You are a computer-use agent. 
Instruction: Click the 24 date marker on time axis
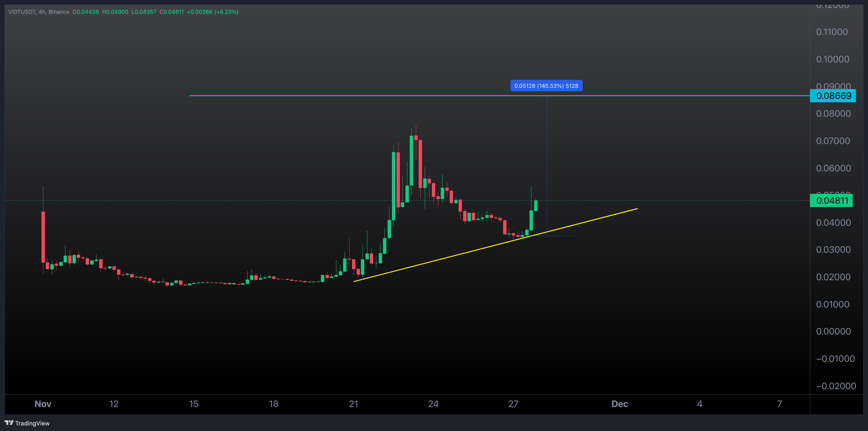pyautogui.click(x=433, y=404)
